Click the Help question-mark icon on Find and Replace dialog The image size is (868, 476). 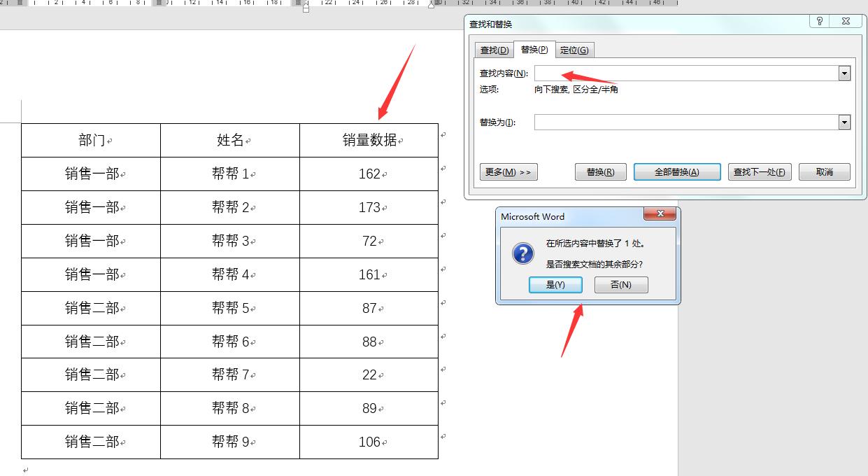(819, 21)
